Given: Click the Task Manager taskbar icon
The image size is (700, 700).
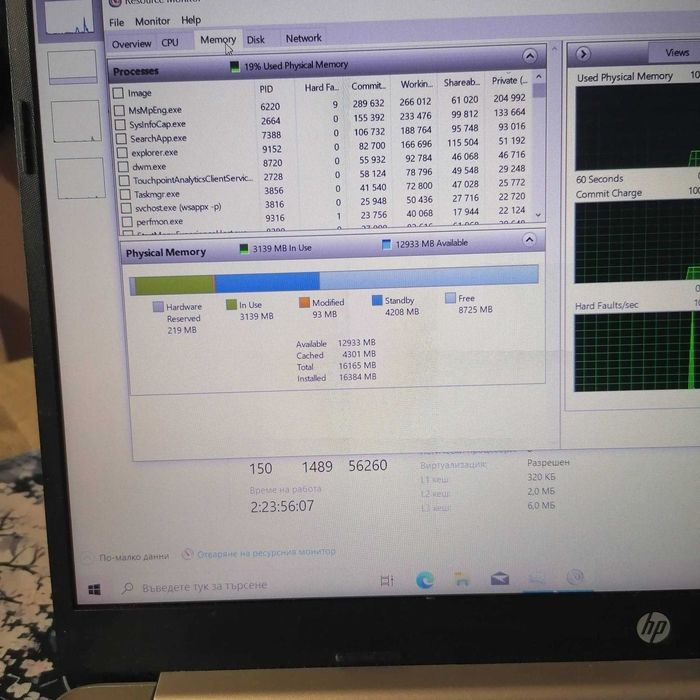Looking at the screenshot, I should (x=537, y=579).
